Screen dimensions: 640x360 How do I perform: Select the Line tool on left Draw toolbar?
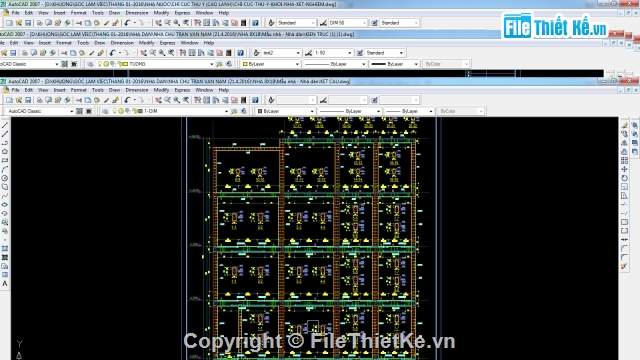[5, 125]
